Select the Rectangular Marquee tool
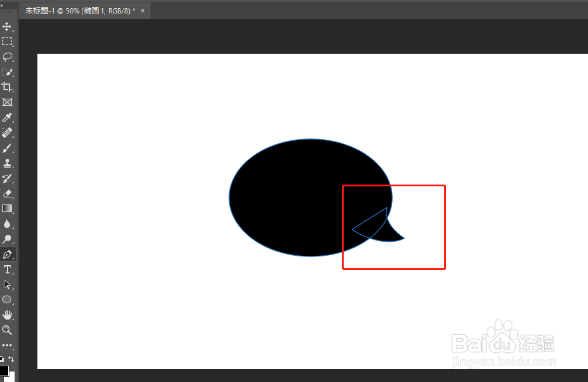Screen dimensions: 588x382 click(7, 41)
